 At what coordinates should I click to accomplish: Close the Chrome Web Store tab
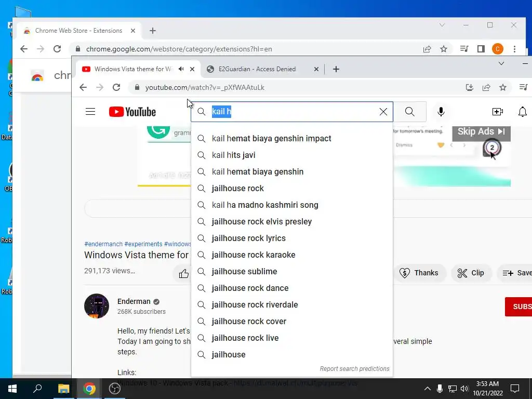point(133,31)
